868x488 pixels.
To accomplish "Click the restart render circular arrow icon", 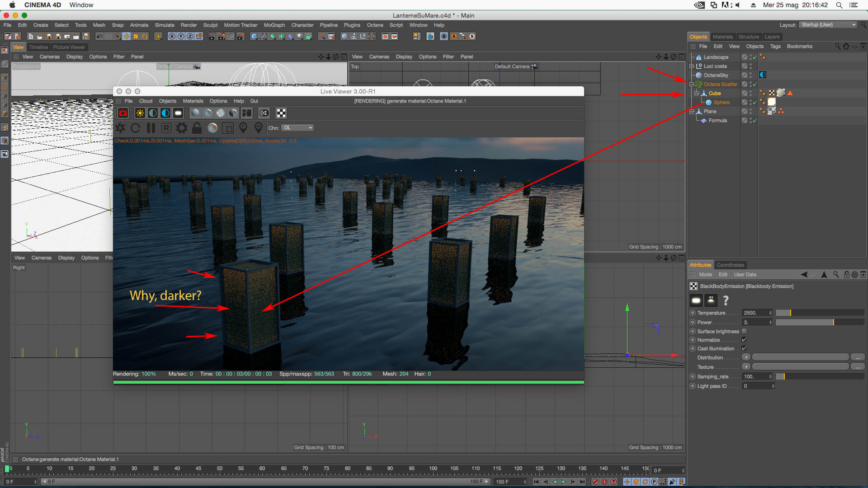I will pos(135,128).
